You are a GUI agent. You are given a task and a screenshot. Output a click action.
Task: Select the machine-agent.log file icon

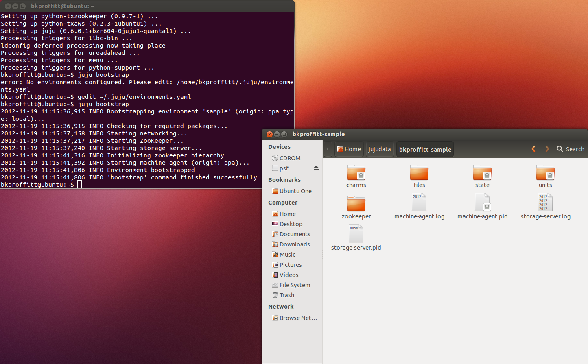coord(419,202)
